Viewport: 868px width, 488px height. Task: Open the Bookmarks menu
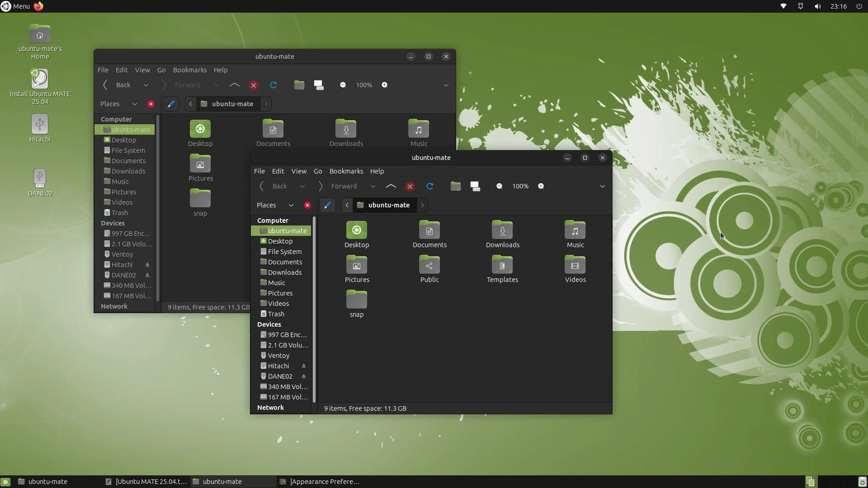(x=346, y=171)
